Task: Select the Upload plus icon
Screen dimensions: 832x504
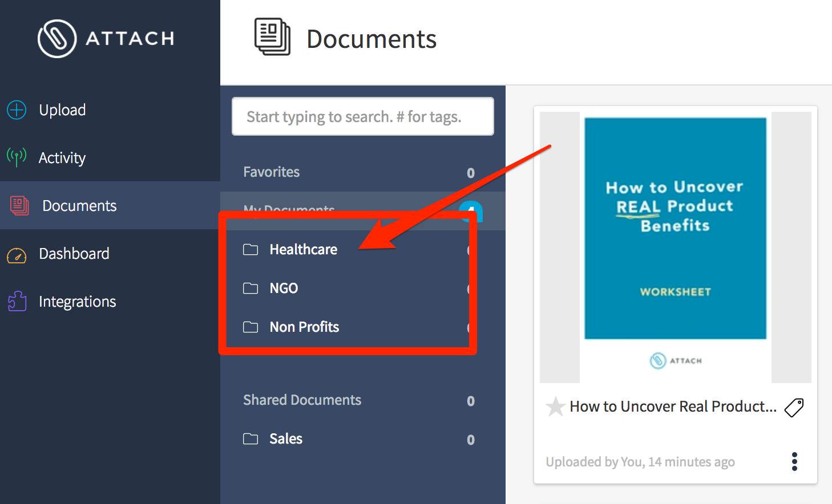Action: [16, 109]
